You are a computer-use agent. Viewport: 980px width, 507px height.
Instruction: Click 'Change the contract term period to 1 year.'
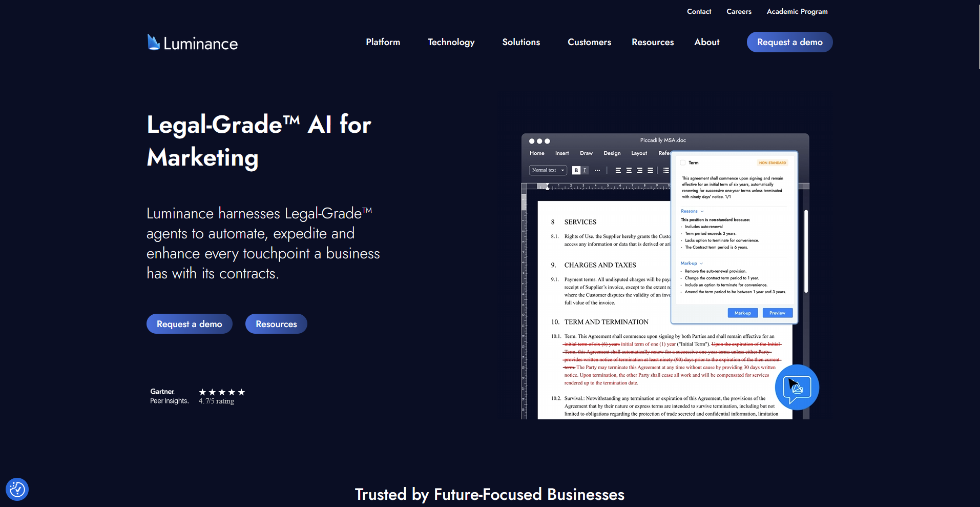(x=721, y=278)
